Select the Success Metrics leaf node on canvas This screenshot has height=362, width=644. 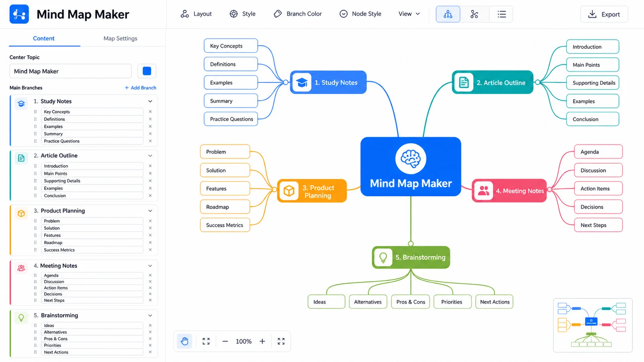[x=225, y=225]
